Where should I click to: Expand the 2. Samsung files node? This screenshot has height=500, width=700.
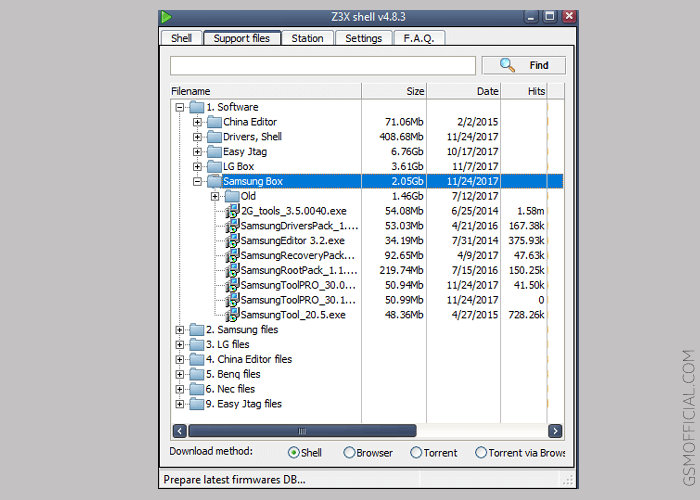(179, 329)
